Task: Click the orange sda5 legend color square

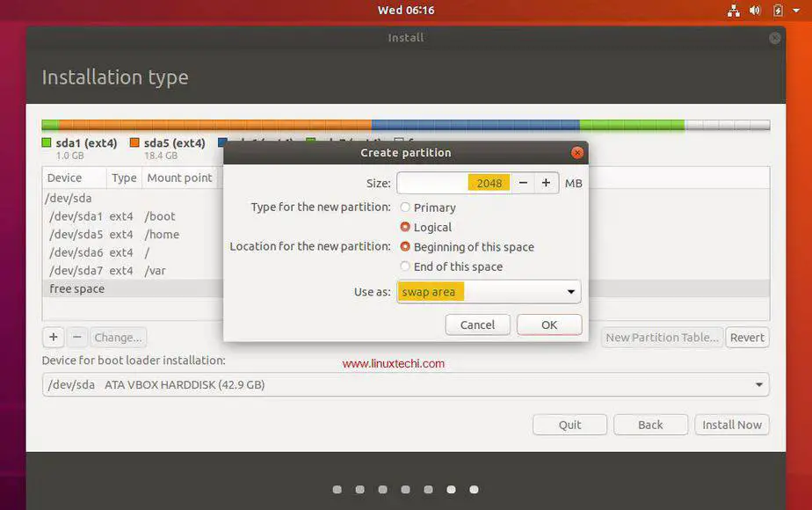Action: point(134,142)
